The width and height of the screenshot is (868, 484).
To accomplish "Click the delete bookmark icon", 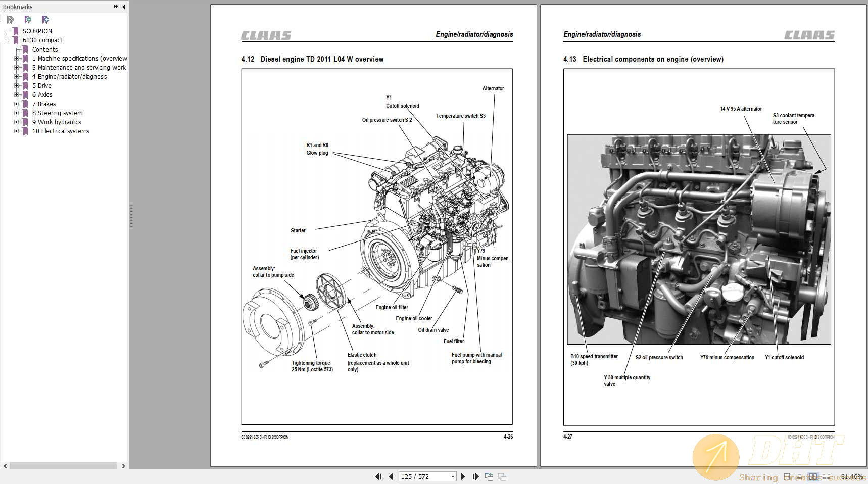I will pos(10,20).
